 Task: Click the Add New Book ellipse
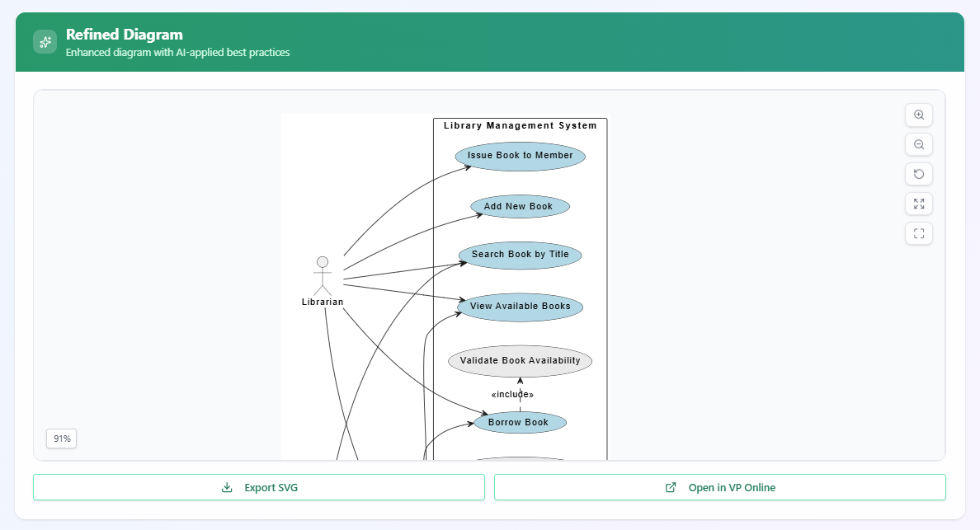tap(520, 206)
